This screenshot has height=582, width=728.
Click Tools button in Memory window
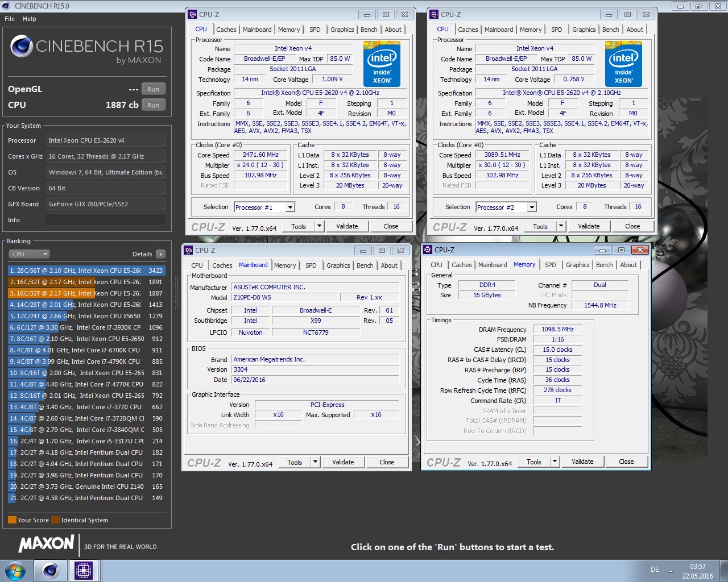point(534,462)
